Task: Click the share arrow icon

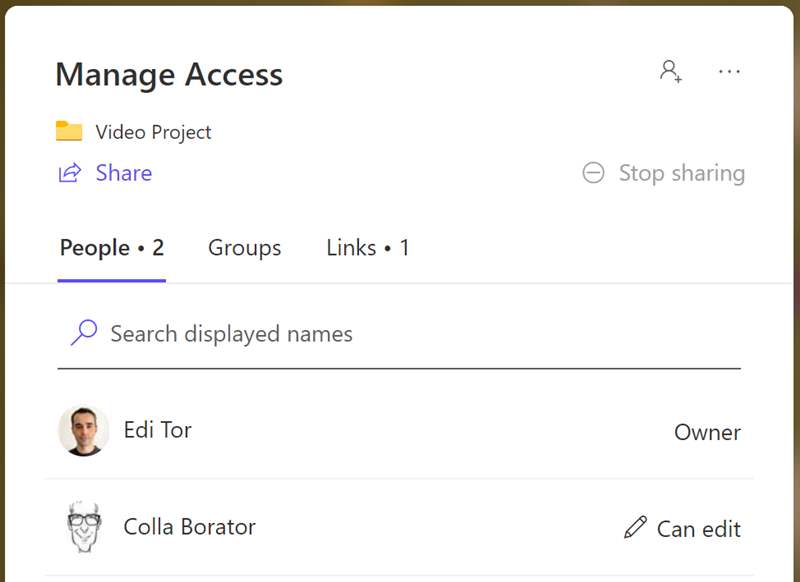Action: coord(70,173)
